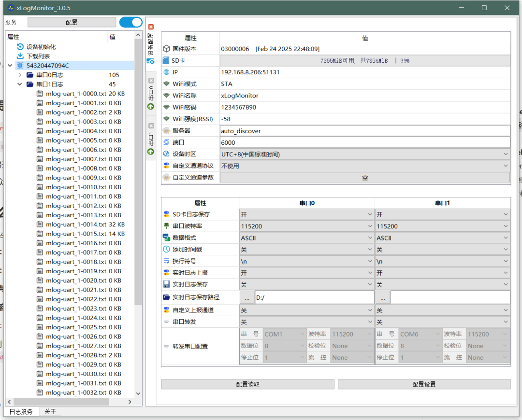
Task: Click the 串口0 path browse ... button
Action: (247, 297)
